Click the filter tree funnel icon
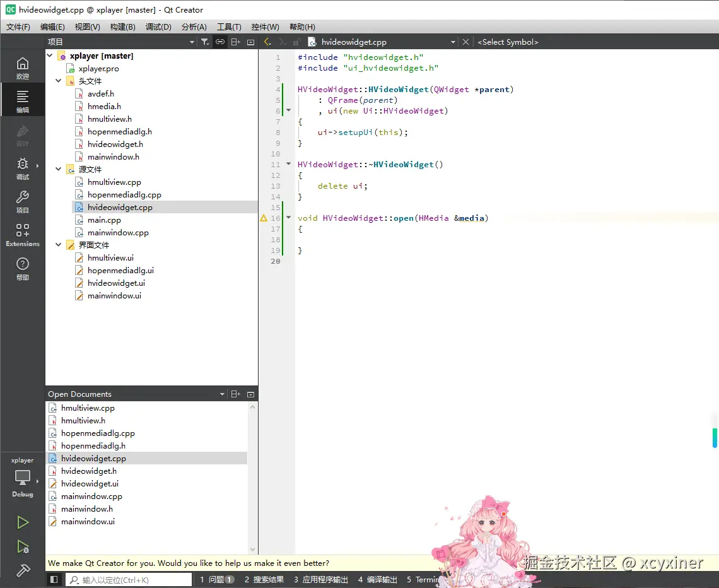This screenshot has width=719, height=588. tap(204, 42)
